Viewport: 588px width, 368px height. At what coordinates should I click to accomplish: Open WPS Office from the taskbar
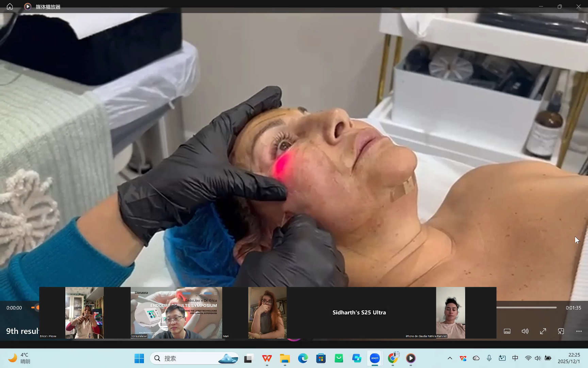pos(267,358)
